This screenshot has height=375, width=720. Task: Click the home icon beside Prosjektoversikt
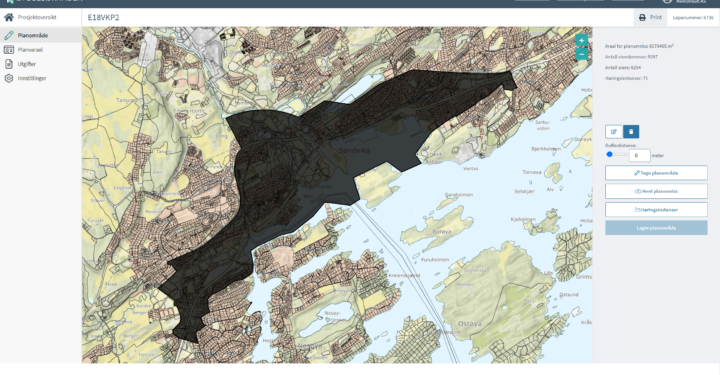tap(9, 17)
